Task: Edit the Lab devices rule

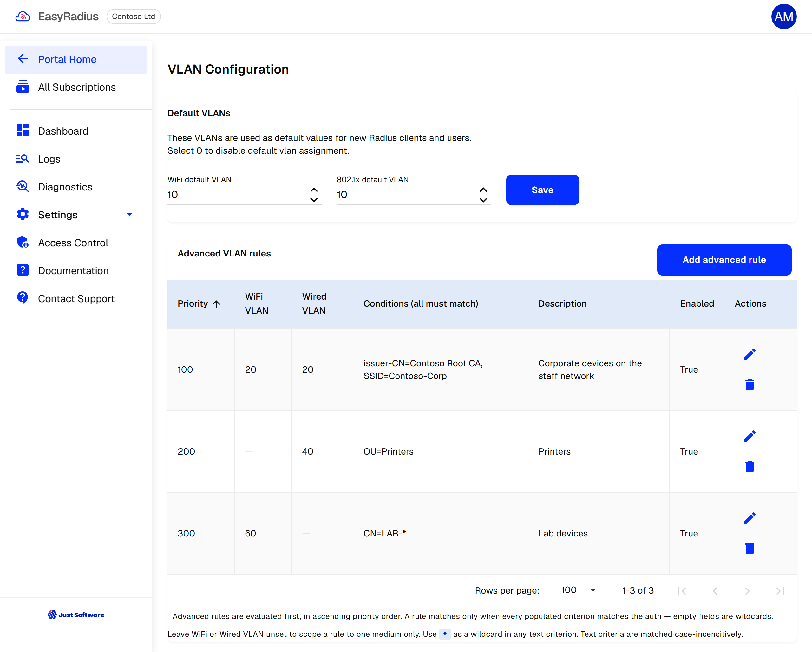Action: [750, 518]
